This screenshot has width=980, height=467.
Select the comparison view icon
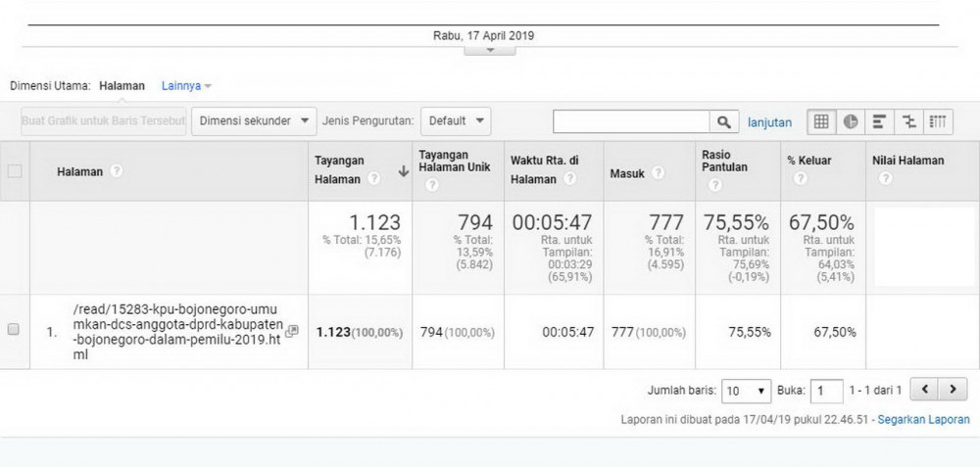click(909, 121)
